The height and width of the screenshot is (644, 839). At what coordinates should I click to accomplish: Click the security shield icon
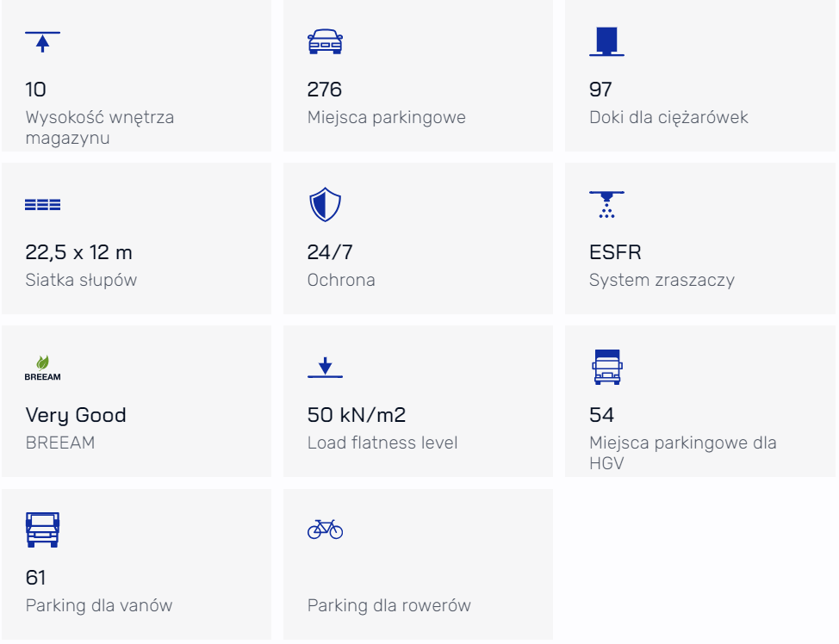tap(325, 204)
